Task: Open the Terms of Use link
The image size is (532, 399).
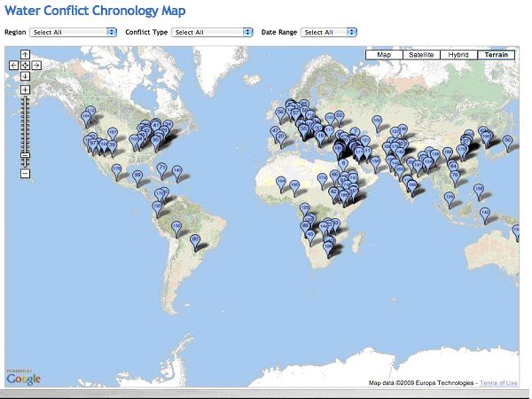Action: 498,383
